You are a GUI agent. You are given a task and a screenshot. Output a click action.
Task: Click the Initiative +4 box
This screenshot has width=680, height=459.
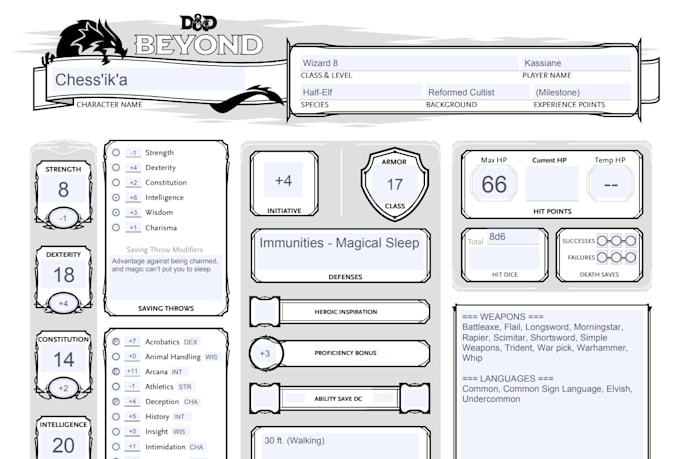[x=283, y=180]
